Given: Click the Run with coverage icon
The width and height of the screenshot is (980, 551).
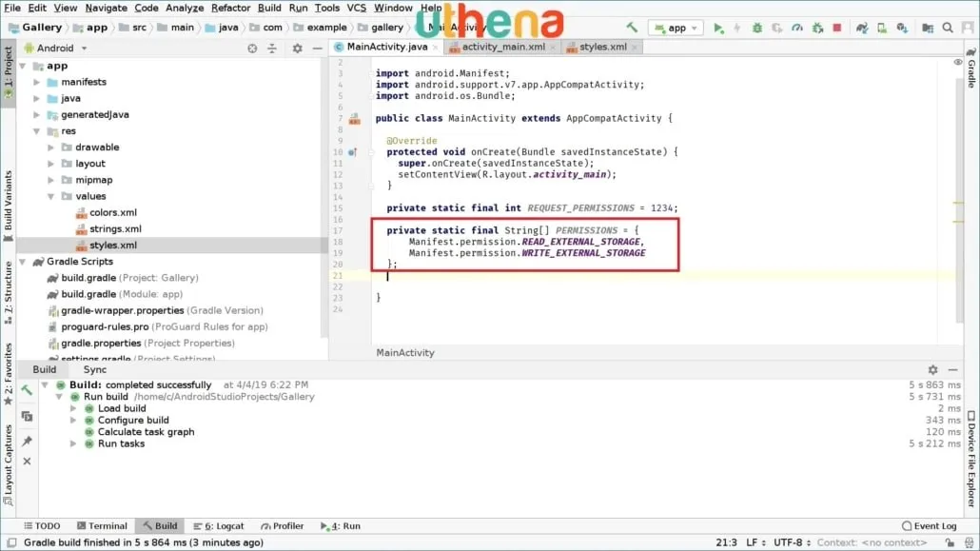Looking at the screenshot, I should 777,29.
